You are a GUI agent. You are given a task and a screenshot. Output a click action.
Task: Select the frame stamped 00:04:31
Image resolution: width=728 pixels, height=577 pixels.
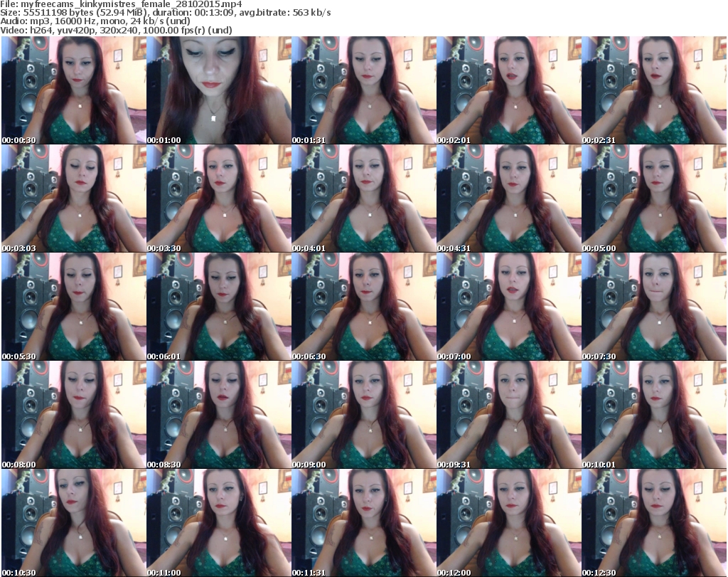[509, 198]
